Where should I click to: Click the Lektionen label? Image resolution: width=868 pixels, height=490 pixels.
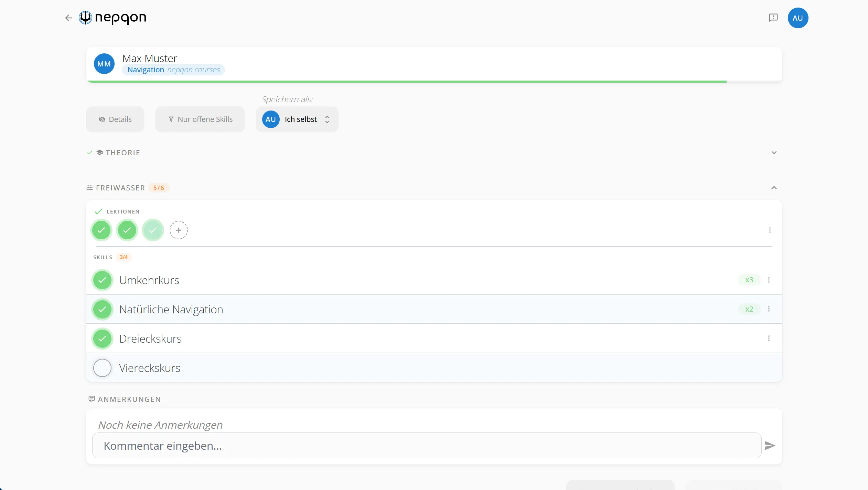point(123,211)
